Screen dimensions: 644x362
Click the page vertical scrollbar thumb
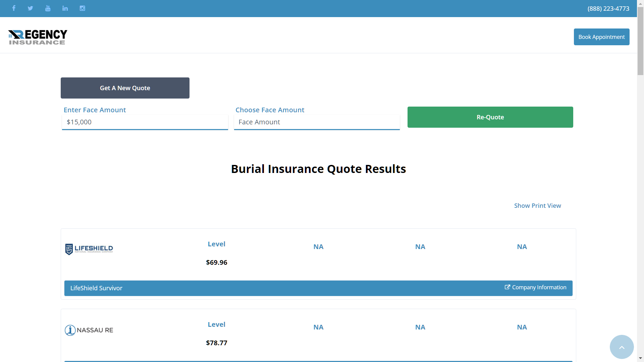(x=640, y=41)
